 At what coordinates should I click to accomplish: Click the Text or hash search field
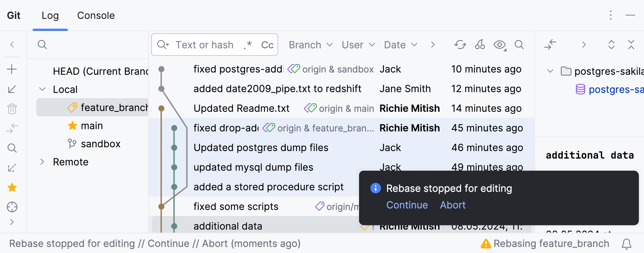204,45
